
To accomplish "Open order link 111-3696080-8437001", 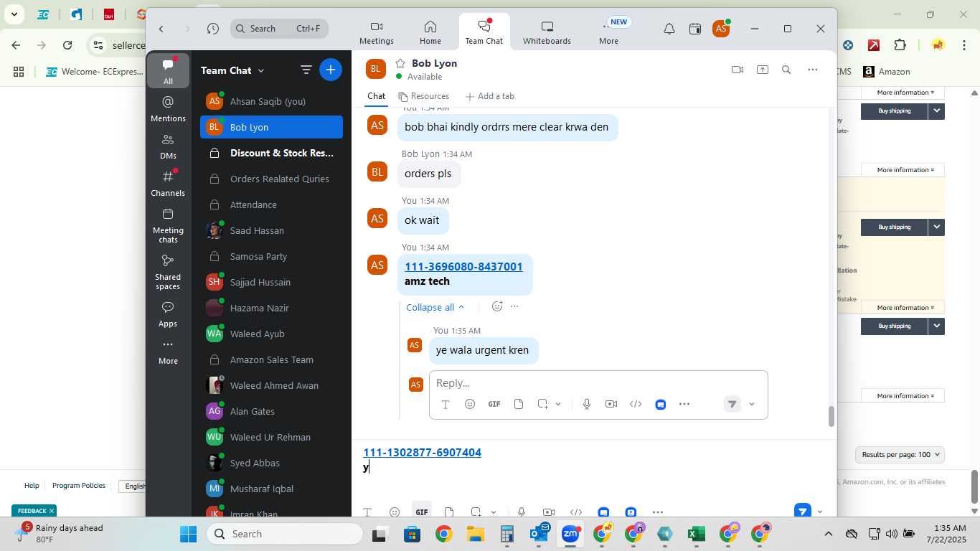I will (x=463, y=267).
